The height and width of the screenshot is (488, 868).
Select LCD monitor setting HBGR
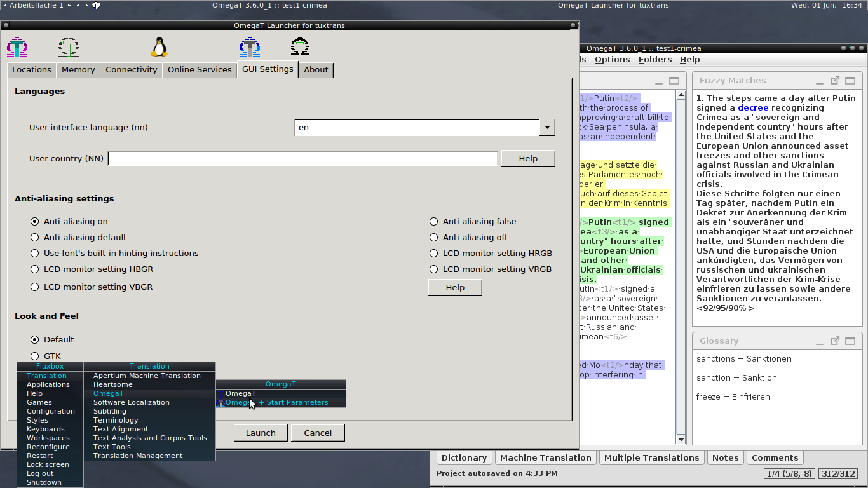pos(35,269)
